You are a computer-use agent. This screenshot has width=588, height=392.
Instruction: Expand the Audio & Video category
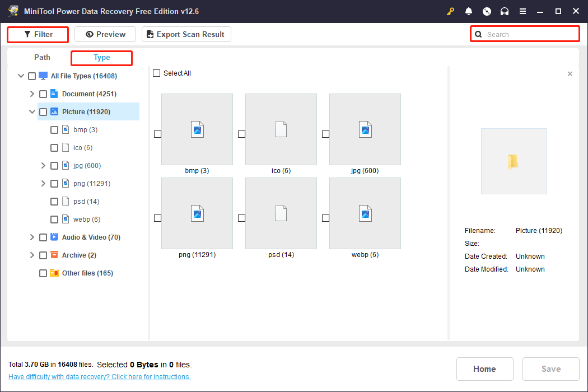pyautogui.click(x=32, y=237)
